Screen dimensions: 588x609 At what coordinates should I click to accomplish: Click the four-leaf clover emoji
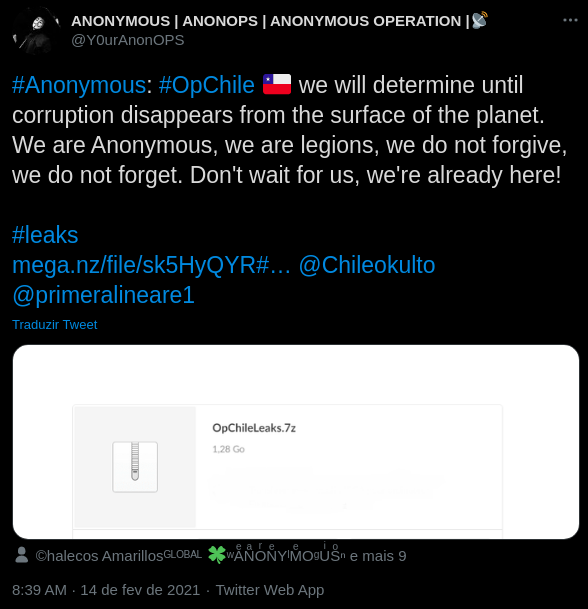pyautogui.click(x=217, y=555)
